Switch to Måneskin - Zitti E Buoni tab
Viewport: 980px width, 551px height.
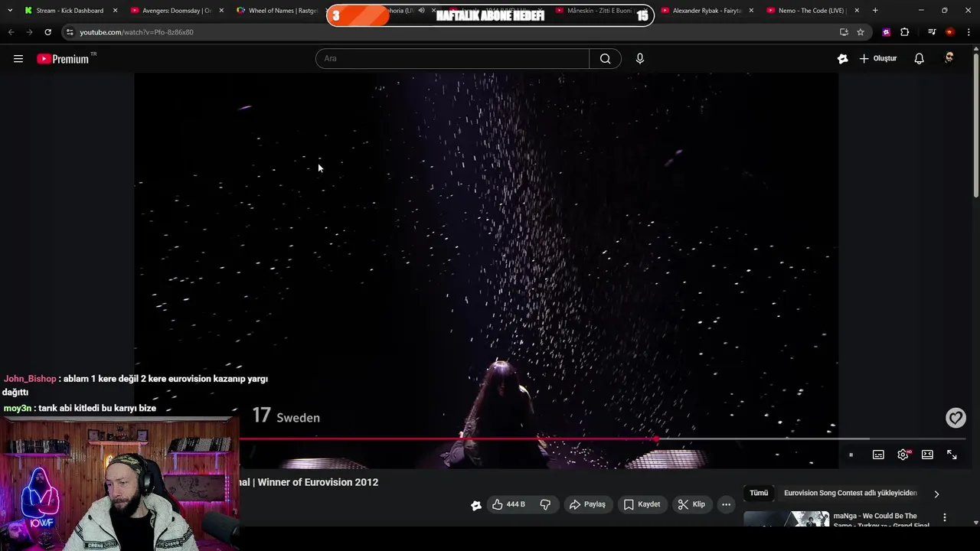click(x=601, y=11)
